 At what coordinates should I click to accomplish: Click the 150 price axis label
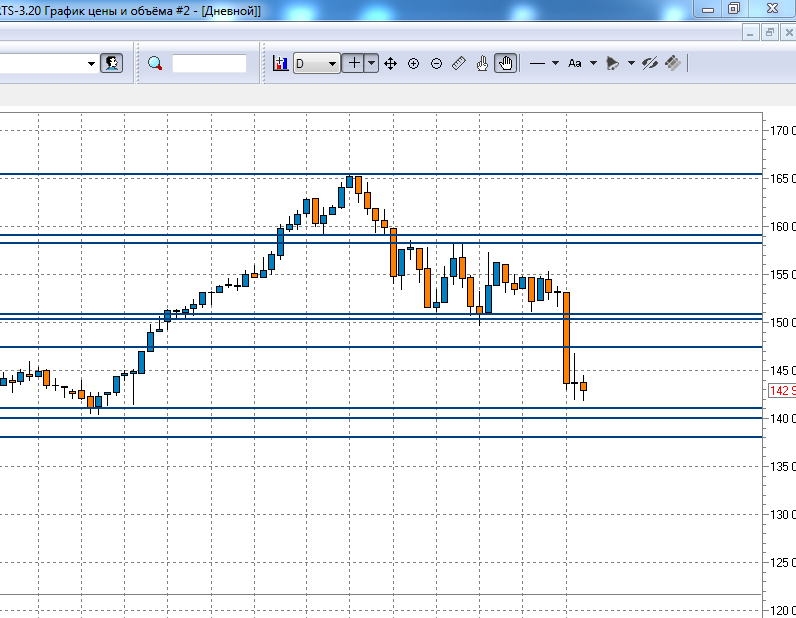(782, 322)
